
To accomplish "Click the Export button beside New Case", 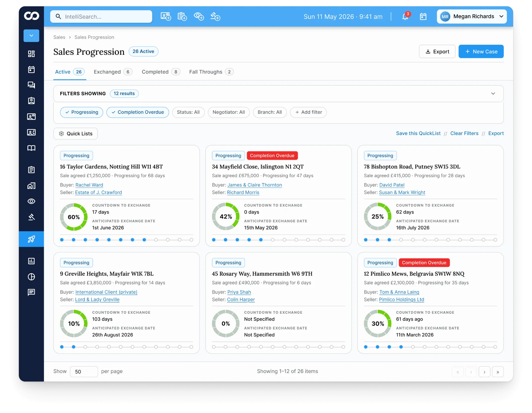I will click(437, 52).
